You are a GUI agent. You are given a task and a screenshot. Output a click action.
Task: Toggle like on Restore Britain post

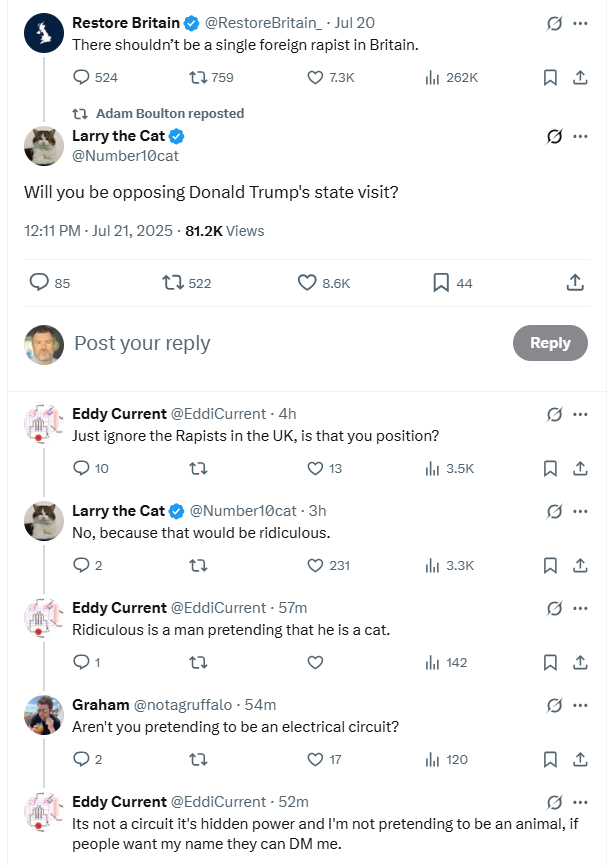click(x=316, y=77)
